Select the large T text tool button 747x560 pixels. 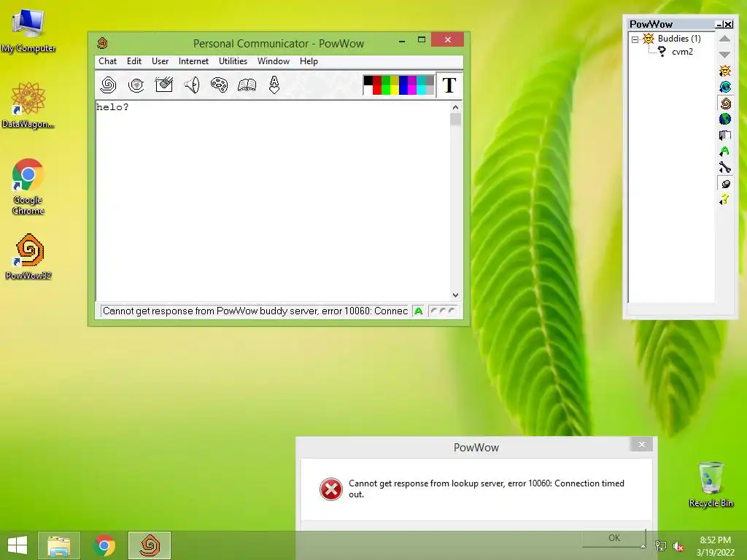tap(449, 85)
